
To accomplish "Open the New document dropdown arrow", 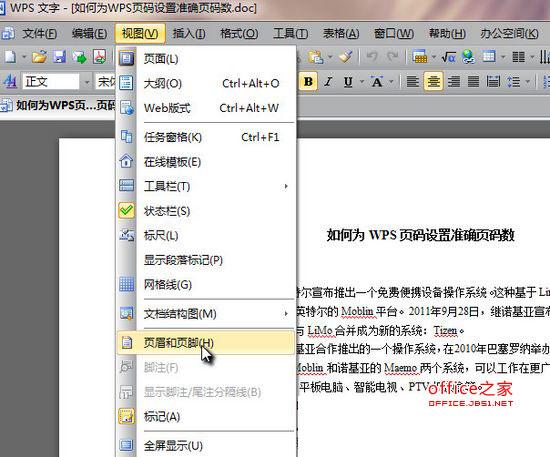I will [x=24, y=56].
